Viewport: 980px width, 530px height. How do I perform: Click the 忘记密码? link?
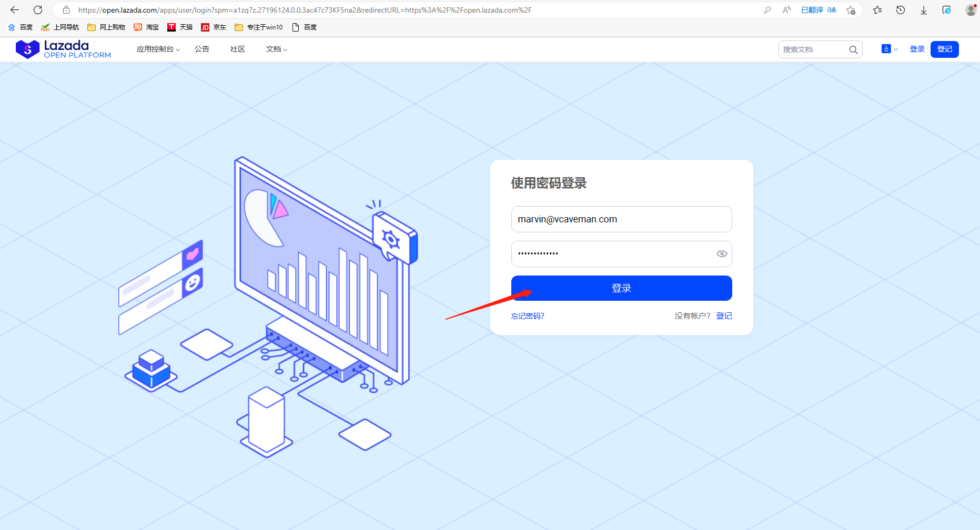[x=528, y=316]
